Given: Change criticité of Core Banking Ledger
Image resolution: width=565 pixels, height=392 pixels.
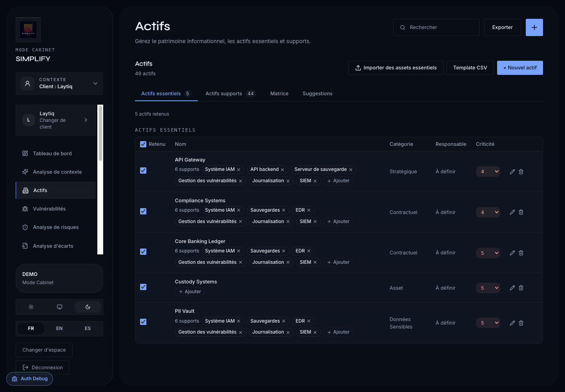Looking at the screenshot, I should [x=488, y=253].
